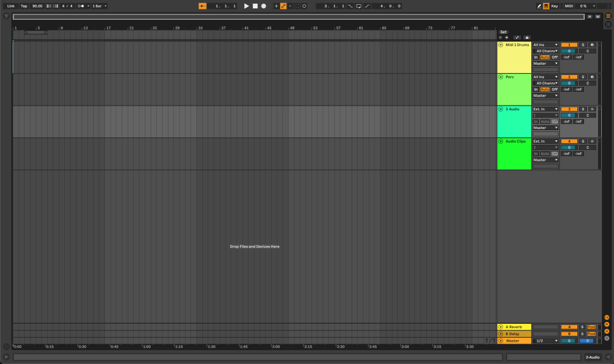The image size is (614, 364).
Task: Deactivate the 3 Audio track activator
Action: point(568,109)
